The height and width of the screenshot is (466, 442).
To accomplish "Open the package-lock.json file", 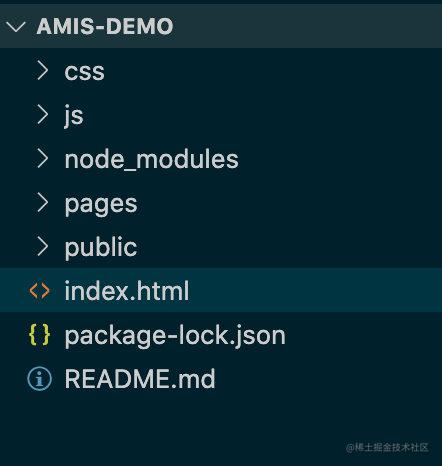I will (175, 336).
